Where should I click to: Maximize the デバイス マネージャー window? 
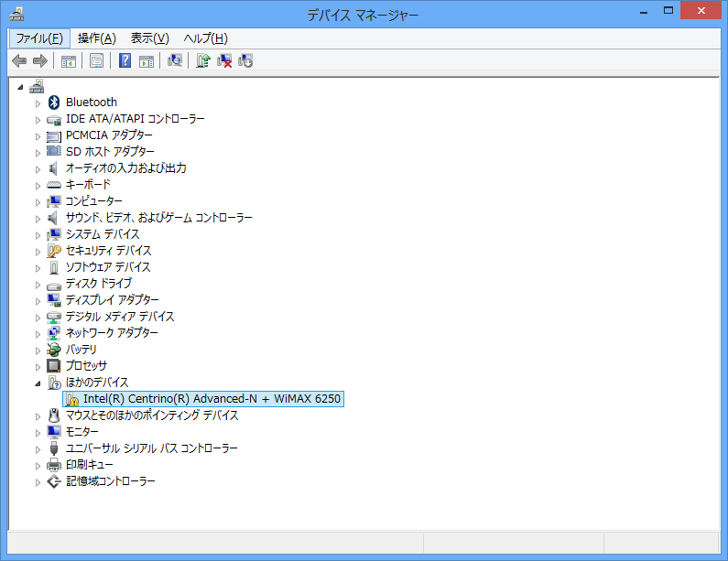(x=668, y=11)
